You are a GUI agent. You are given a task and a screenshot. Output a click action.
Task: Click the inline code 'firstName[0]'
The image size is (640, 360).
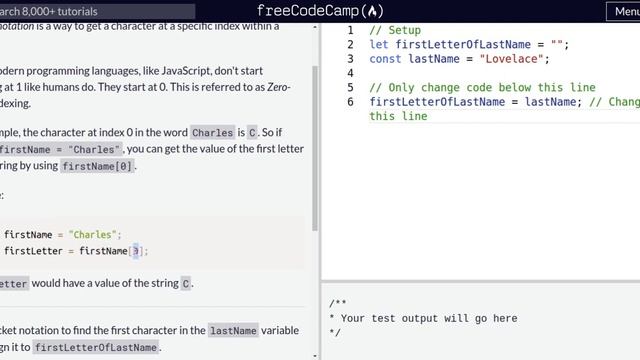point(97,166)
